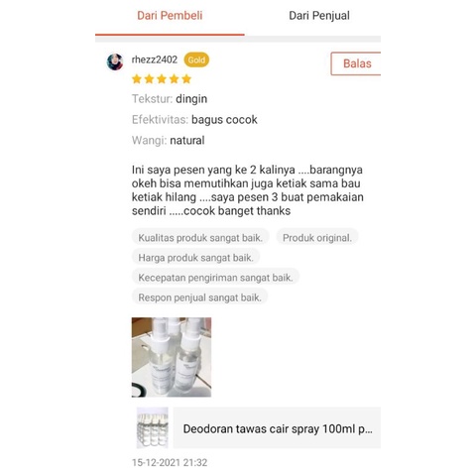Tap the Gold membership badge

click(x=196, y=60)
